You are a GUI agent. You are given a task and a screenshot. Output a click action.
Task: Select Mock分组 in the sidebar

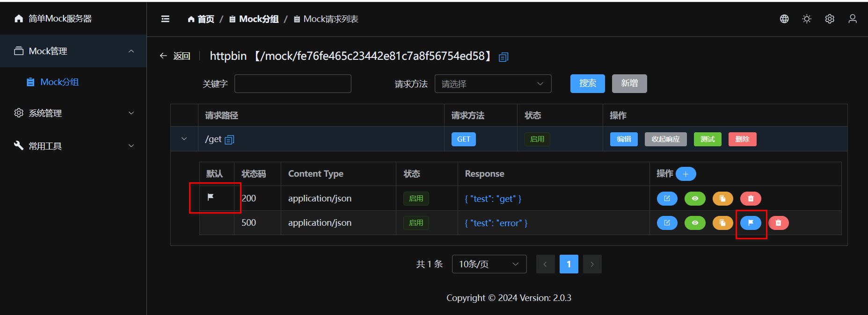click(x=59, y=82)
